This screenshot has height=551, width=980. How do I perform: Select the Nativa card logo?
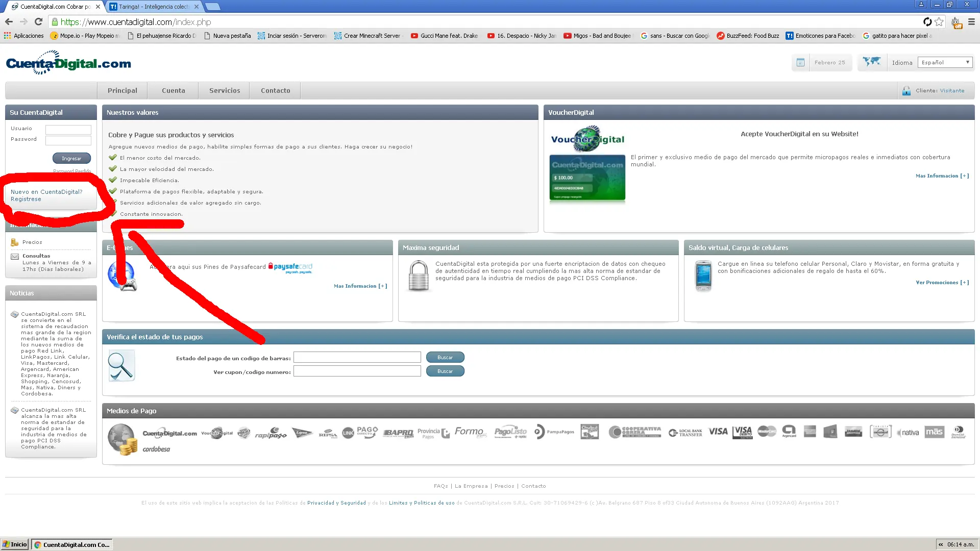908,433
